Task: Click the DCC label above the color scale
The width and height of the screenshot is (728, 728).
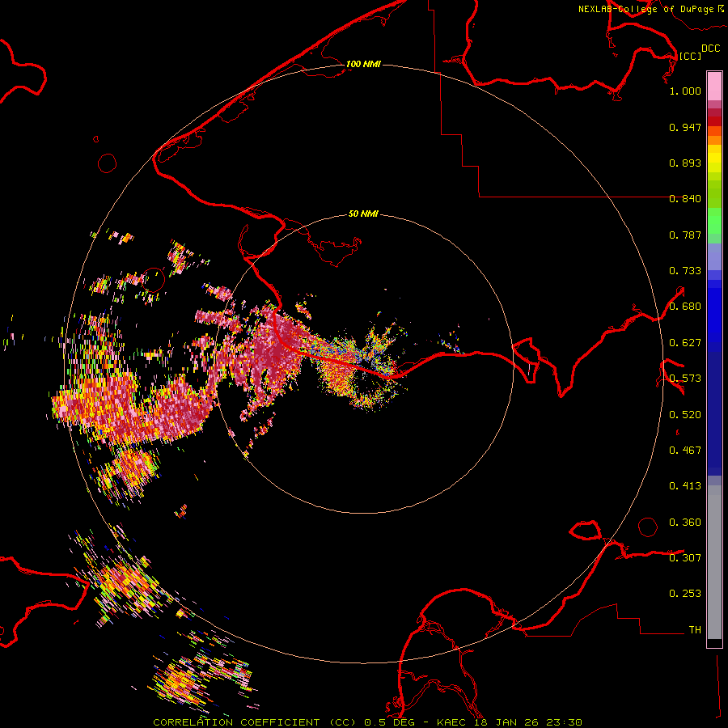Action: [x=710, y=49]
